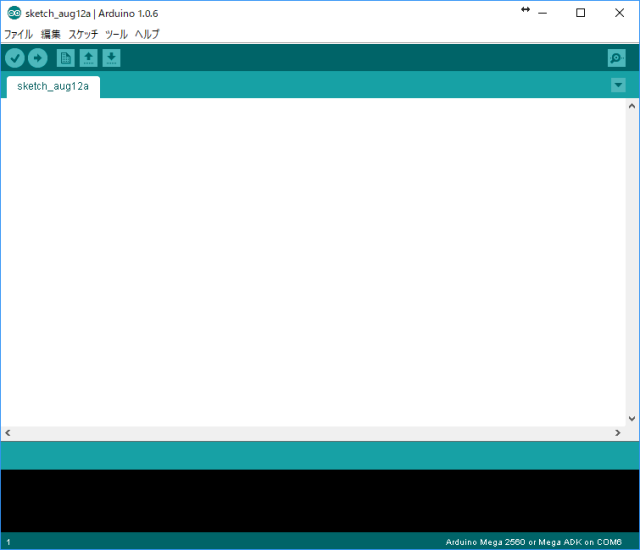Close the Arduino window

[x=619, y=13]
